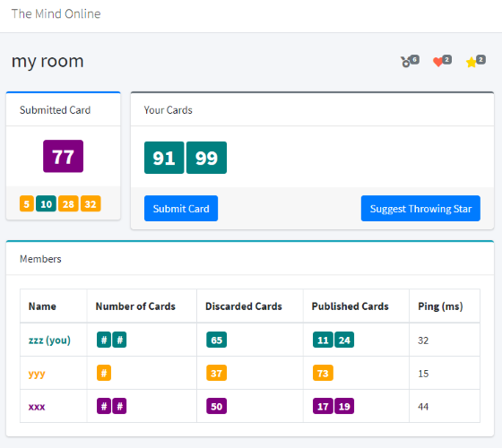Select the 91 card in Your Cards
Viewport: 502px width, 448px height.
164,158
